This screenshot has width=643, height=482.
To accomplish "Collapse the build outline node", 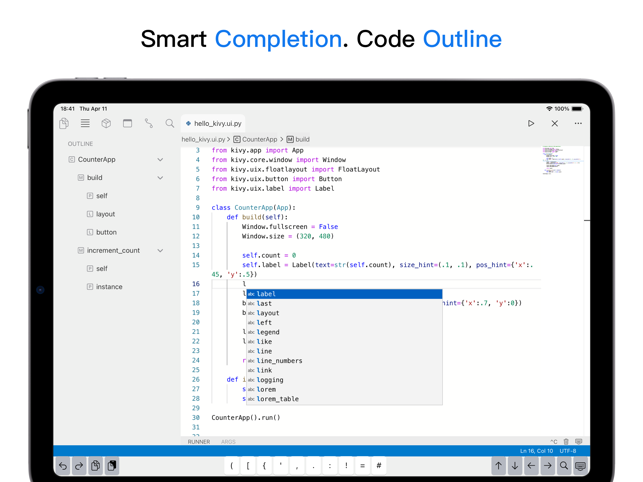I will click(x=160, y=178).
